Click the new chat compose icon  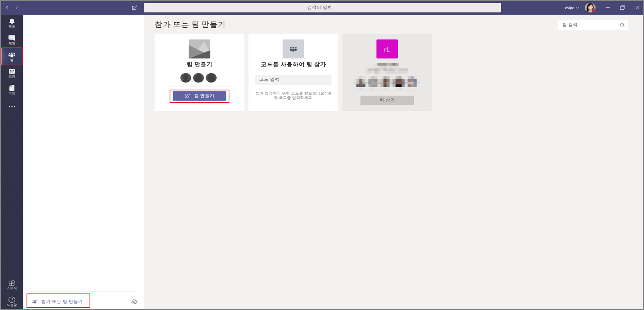135,8
